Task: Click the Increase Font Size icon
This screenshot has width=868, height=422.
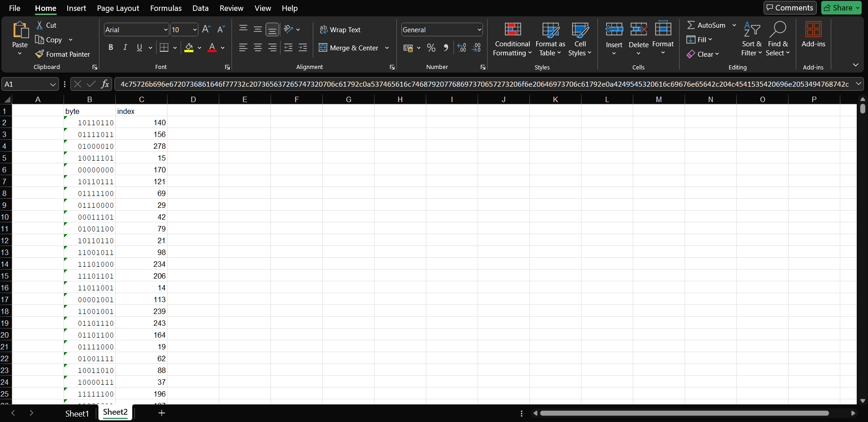Action: coord(206,29)
